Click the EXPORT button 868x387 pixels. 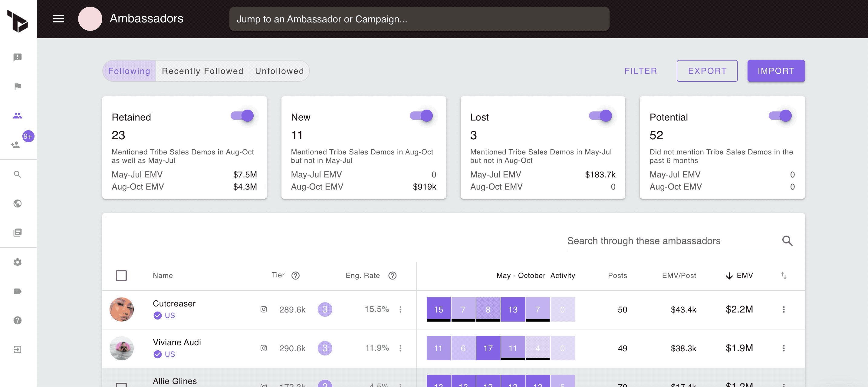pyautogui.click(x=708, y=71)
